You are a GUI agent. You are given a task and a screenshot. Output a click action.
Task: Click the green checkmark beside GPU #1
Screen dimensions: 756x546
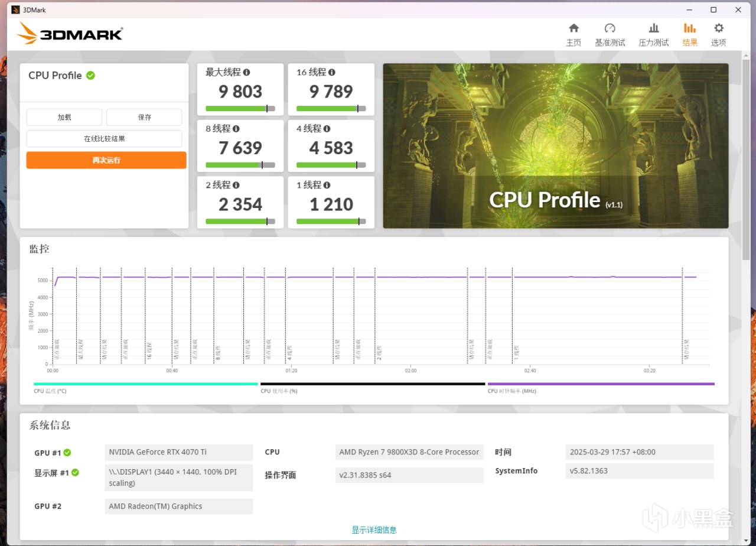[x=67, y=453]
